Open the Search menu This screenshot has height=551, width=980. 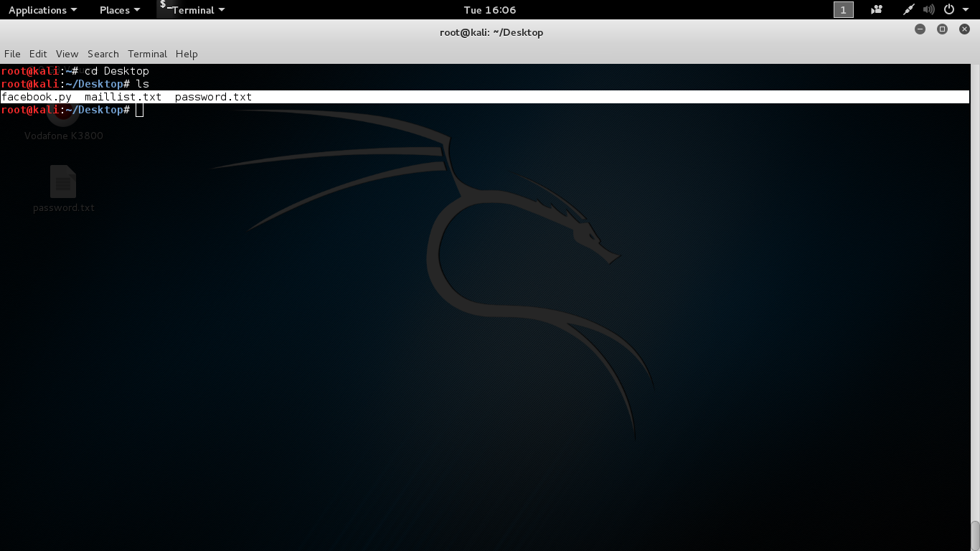(103, 54)
